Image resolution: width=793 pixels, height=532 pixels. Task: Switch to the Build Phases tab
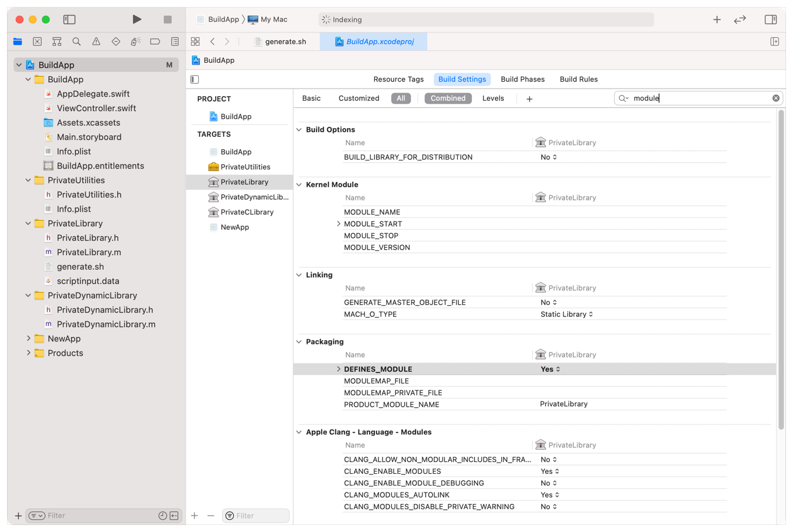[522, 79]
